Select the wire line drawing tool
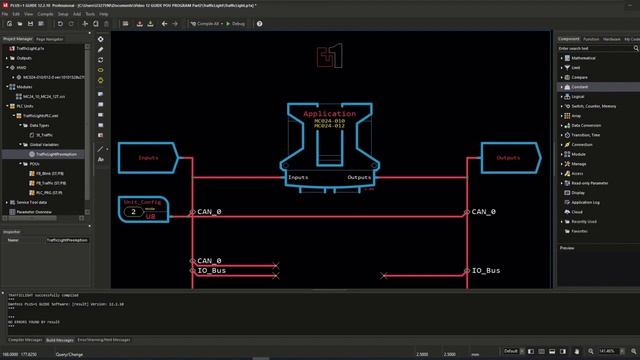Screen dimensions: 640x360 tap(100, 149)
